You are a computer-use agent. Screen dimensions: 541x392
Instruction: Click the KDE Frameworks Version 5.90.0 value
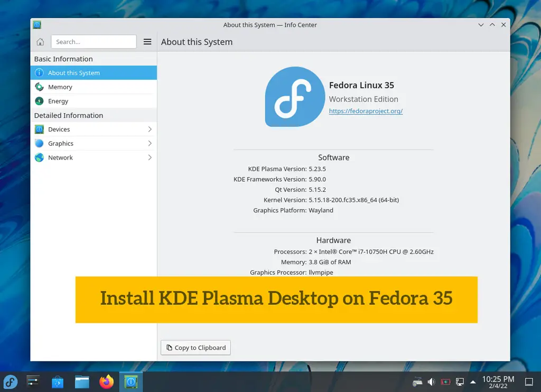(318, 180)
